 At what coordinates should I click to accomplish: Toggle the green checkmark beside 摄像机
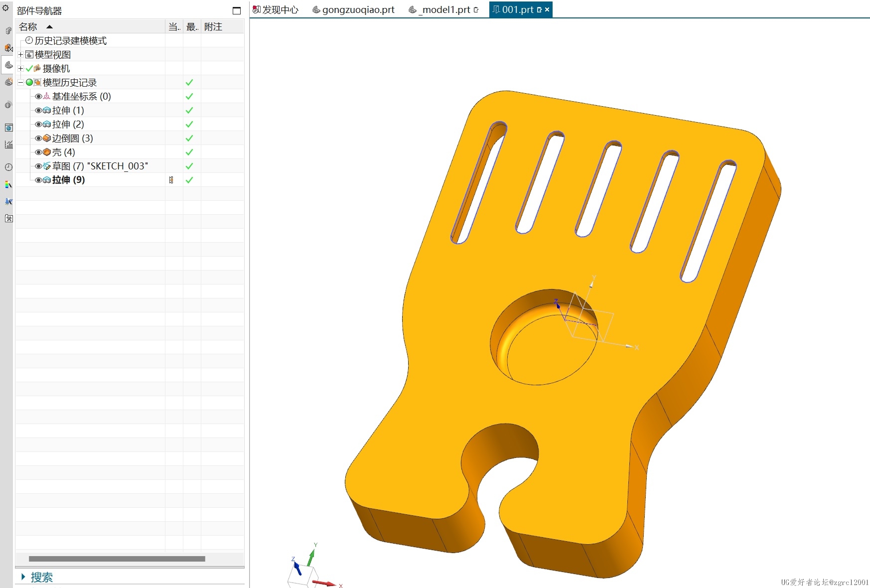coord(29,68)
